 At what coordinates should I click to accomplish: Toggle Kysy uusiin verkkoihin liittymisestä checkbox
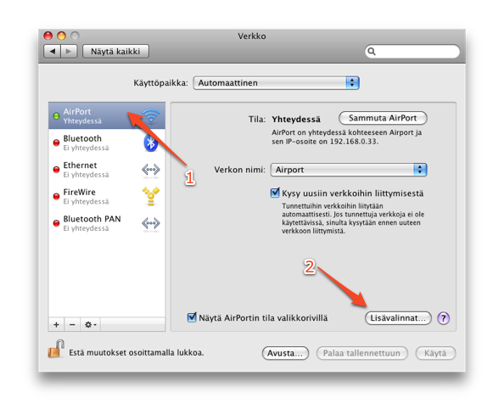275,193
